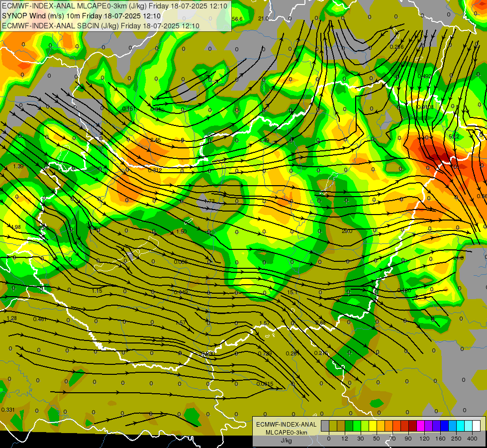
Task: Click the map value 0.230
Action: [x=208, y=353]
